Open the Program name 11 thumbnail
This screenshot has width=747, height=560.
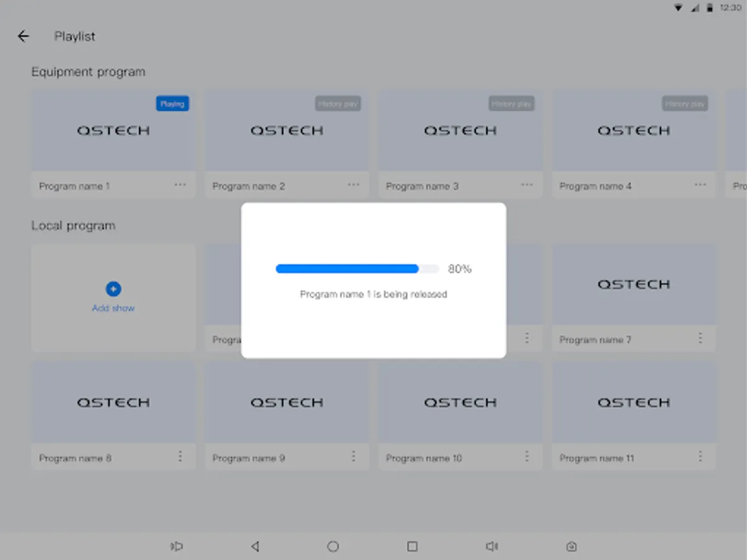click(x=634, y=403)
